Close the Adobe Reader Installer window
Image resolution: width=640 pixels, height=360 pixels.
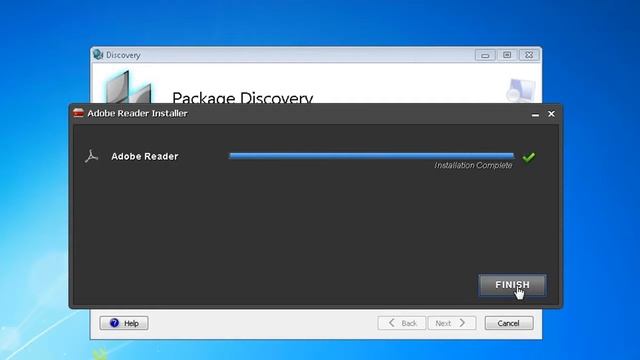pyautogui.click(x=551, y=114)
